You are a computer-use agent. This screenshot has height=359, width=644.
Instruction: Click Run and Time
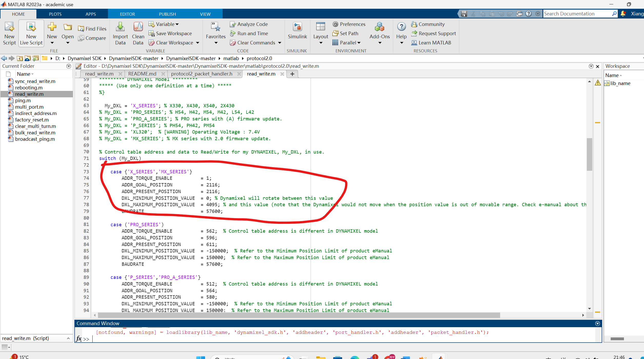click(x=249, y=33)
